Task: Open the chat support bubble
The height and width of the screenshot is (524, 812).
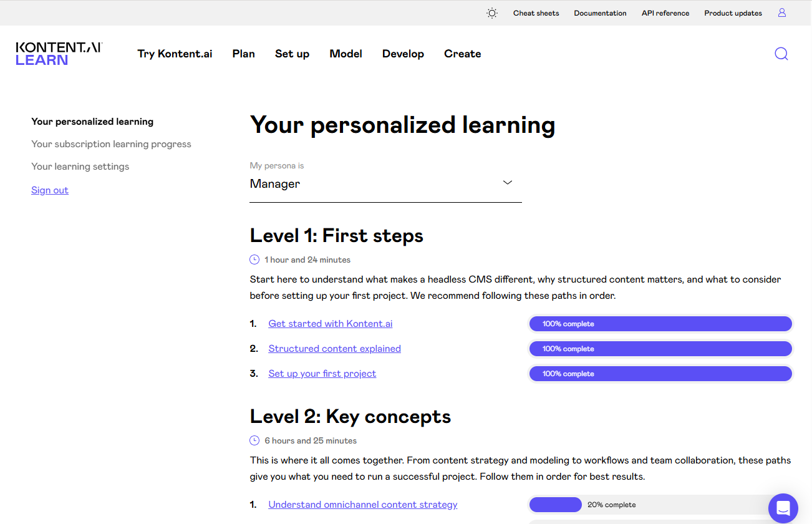Action: click(783, 508)
